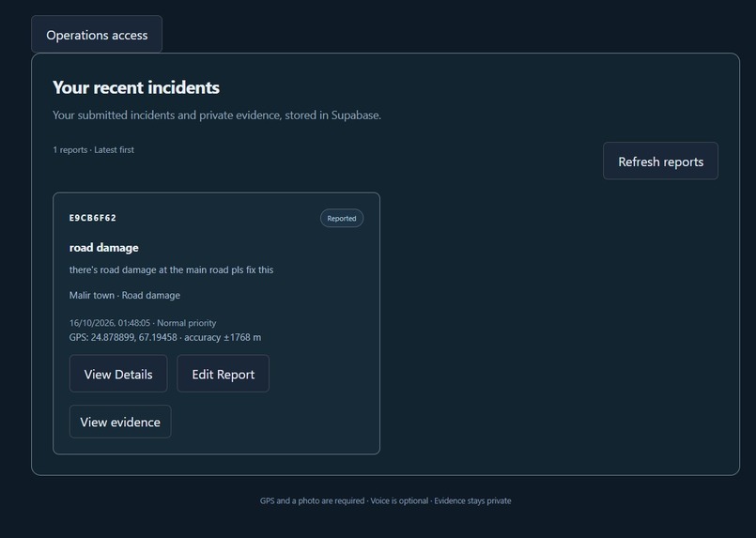756x538 pixels.
Task: Click the Malir town · Road damage line
Action: [x=124, y=295]
